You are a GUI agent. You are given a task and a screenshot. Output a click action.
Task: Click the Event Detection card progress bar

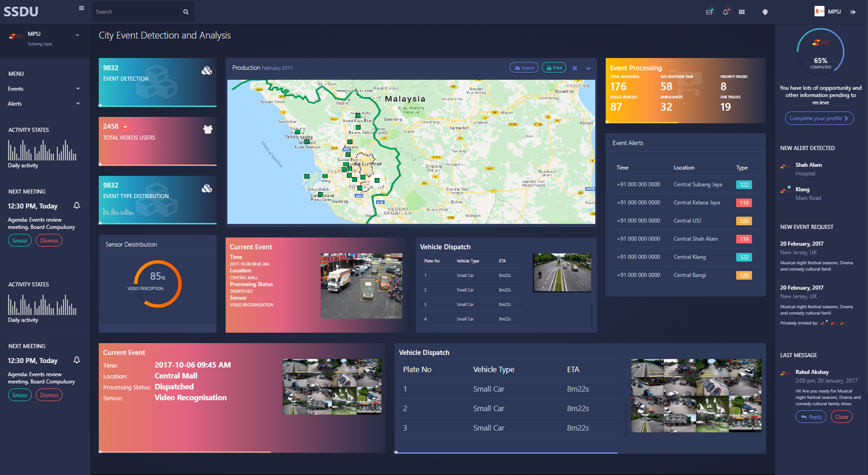(158, 106)
